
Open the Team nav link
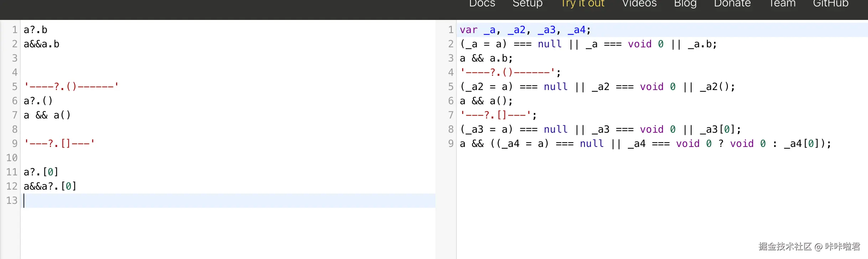pos(782,4)
